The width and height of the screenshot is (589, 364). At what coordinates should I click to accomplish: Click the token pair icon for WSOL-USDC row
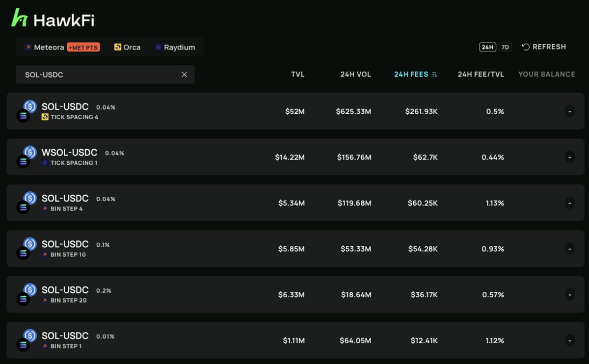point(27,157)
